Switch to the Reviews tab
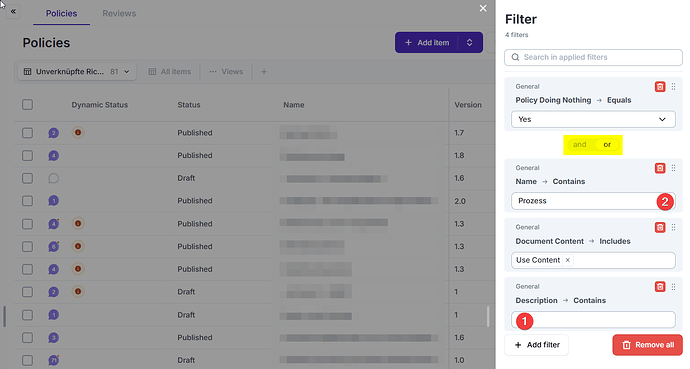 click(119, 14)
